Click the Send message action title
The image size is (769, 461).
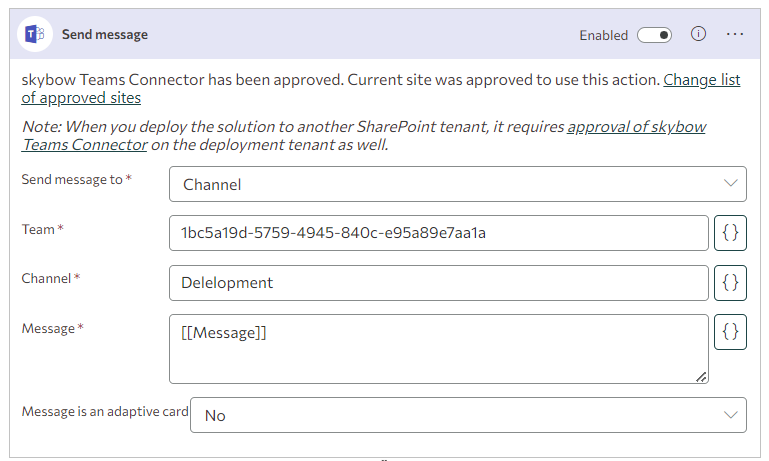(x=105, y=35)
